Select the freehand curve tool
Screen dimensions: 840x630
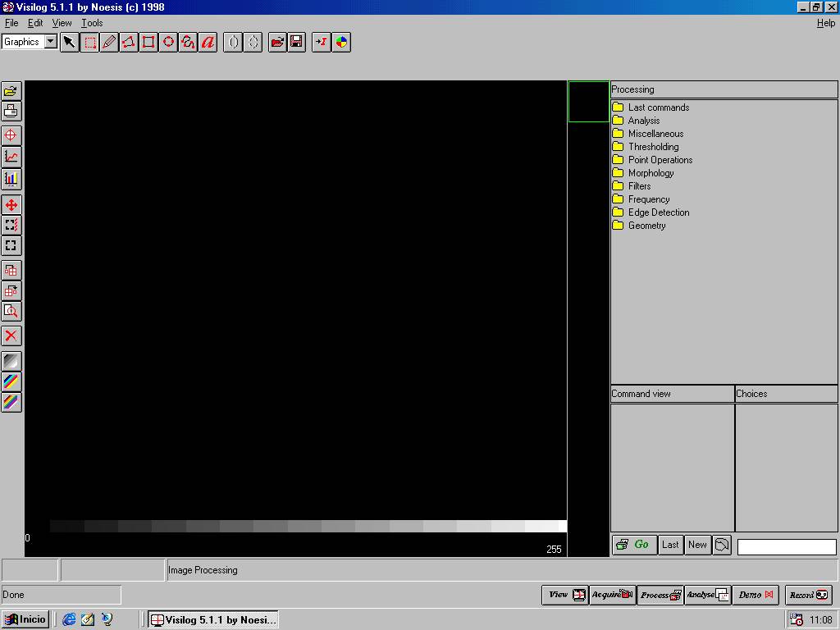coord(188,42)
